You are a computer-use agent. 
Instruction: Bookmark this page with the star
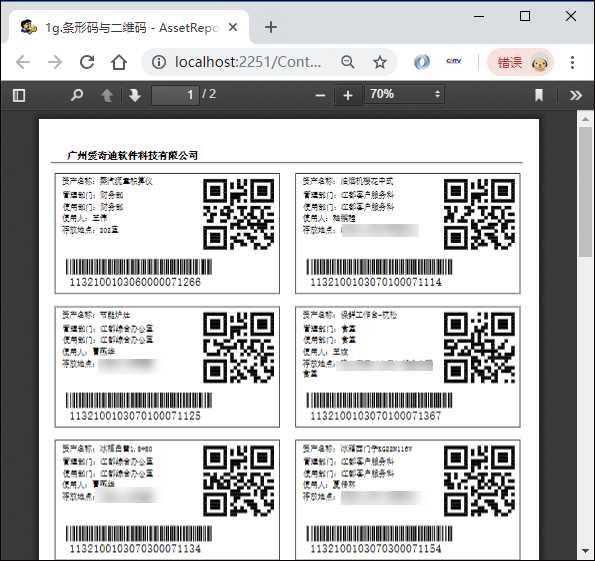tap(380, 62)
